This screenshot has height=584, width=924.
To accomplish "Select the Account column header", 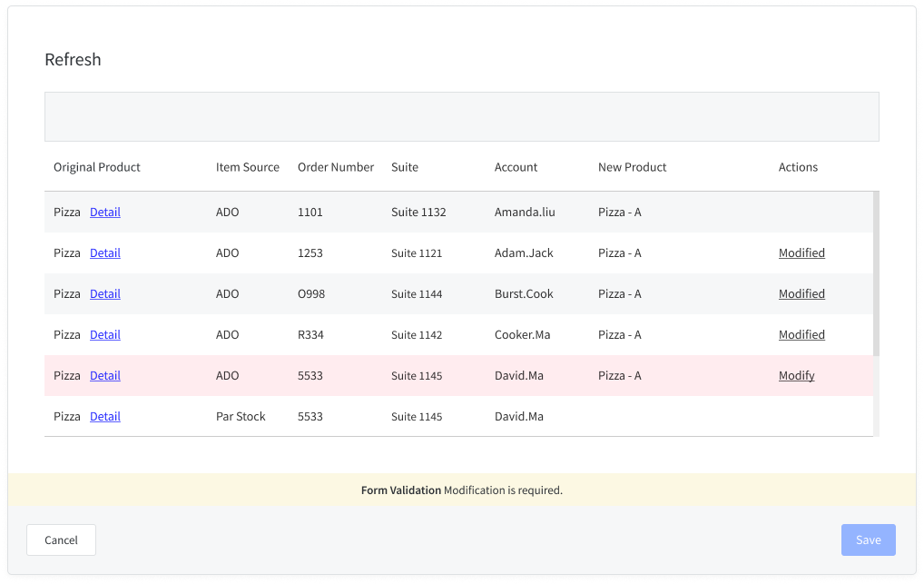I will [516, 167].
